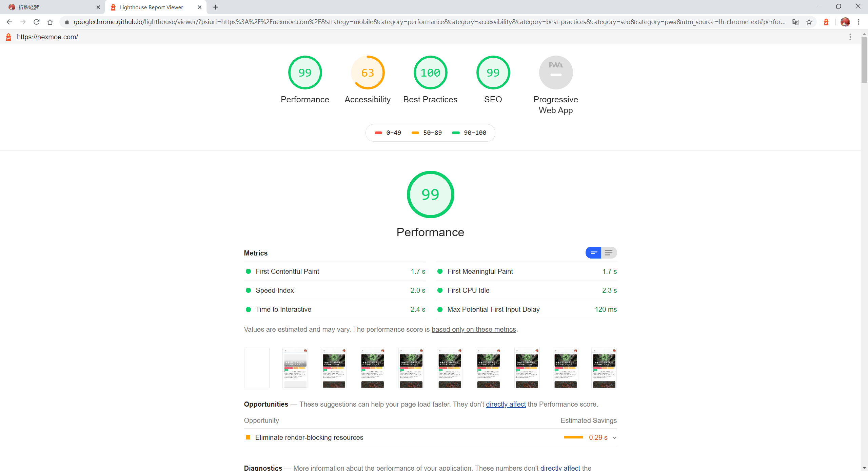Click the PWA gauge badge

(x=555, y=73)
